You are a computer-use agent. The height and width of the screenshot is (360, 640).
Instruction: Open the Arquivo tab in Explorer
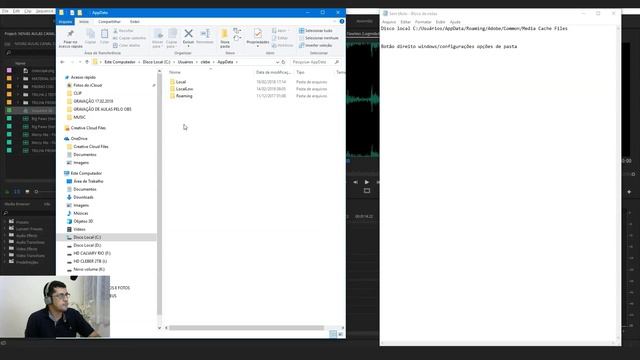65,22
